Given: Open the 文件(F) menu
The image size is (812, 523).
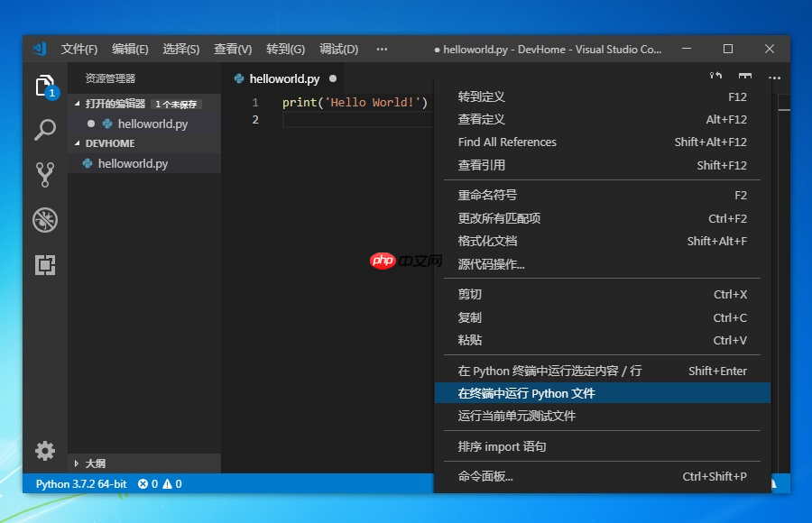Looking at the screenshot, I should click(x=78, y=50).
